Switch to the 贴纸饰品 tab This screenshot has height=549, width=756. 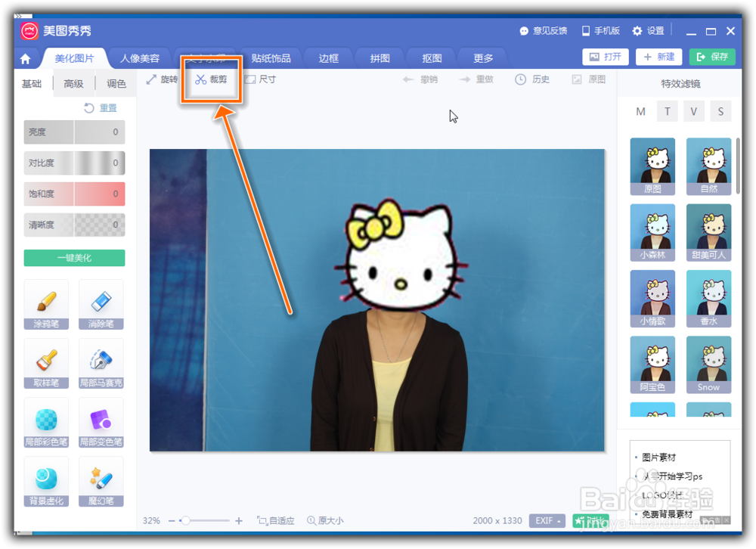271,58
